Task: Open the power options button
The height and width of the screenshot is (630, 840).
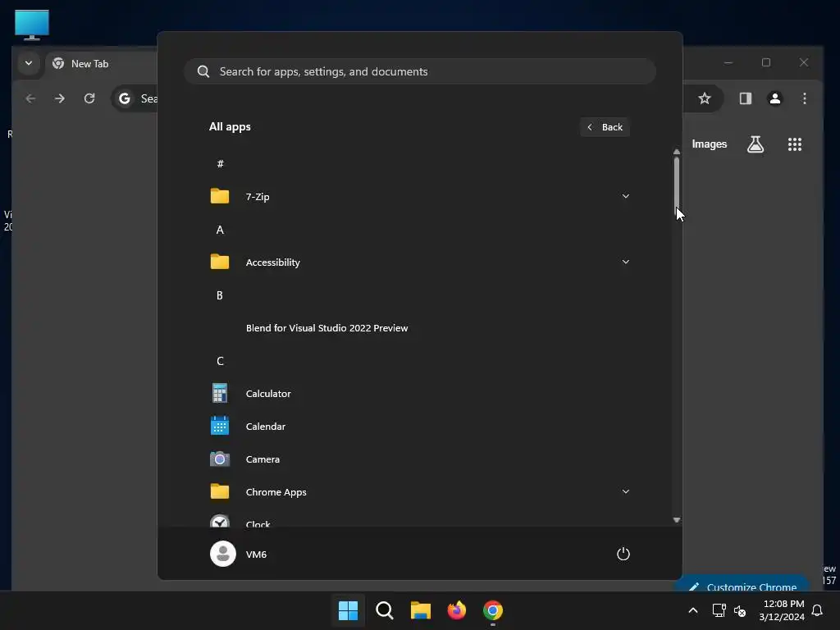Action: click(623, 554)
